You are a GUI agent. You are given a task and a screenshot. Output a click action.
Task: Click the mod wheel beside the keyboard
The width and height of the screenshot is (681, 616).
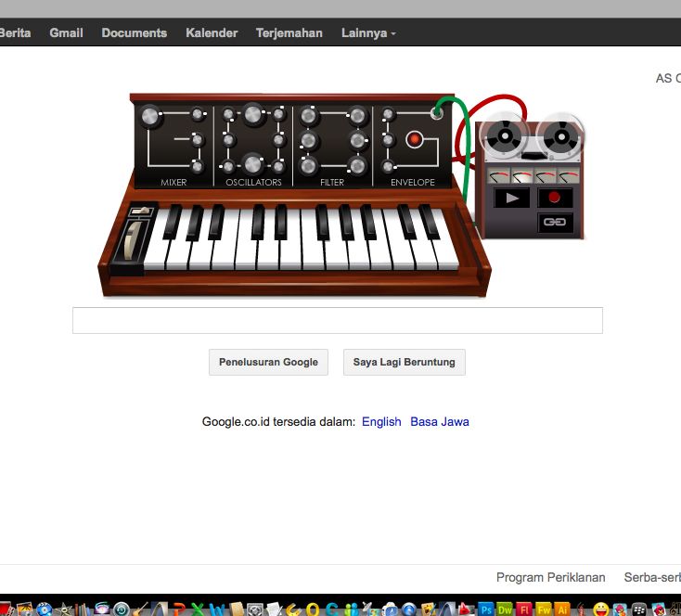click(133, 240)
